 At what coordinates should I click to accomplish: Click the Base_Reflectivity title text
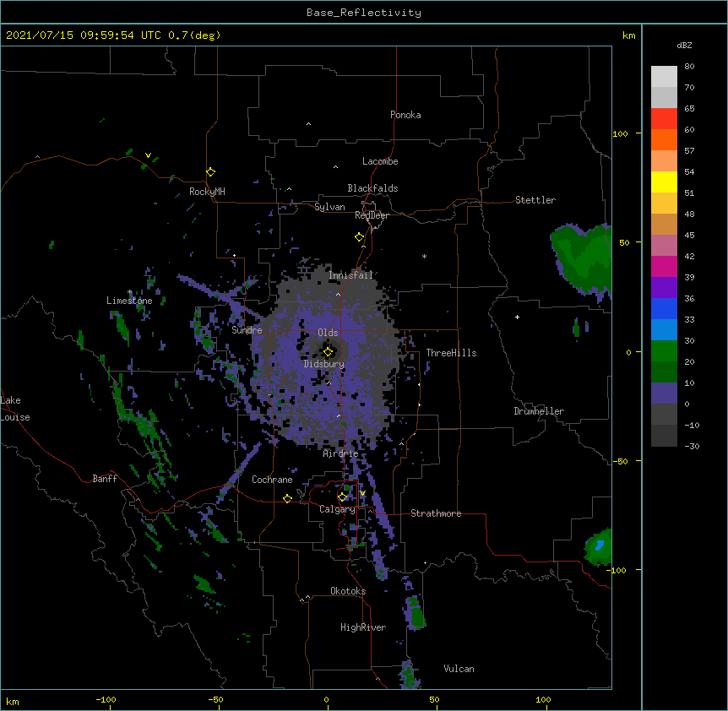[364, 13]
